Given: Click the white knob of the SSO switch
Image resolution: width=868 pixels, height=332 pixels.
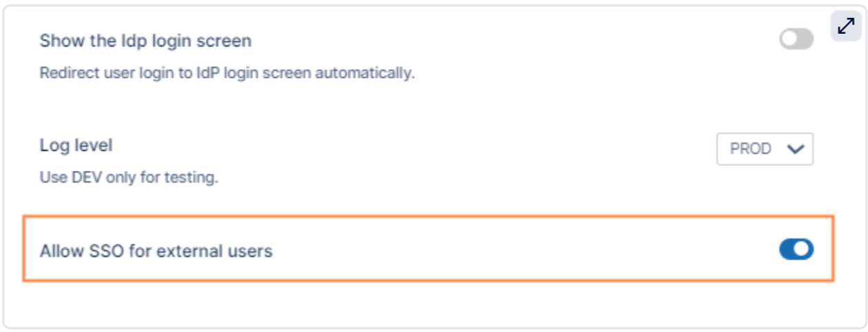Looking at the screenshot, I should (803, 250).
